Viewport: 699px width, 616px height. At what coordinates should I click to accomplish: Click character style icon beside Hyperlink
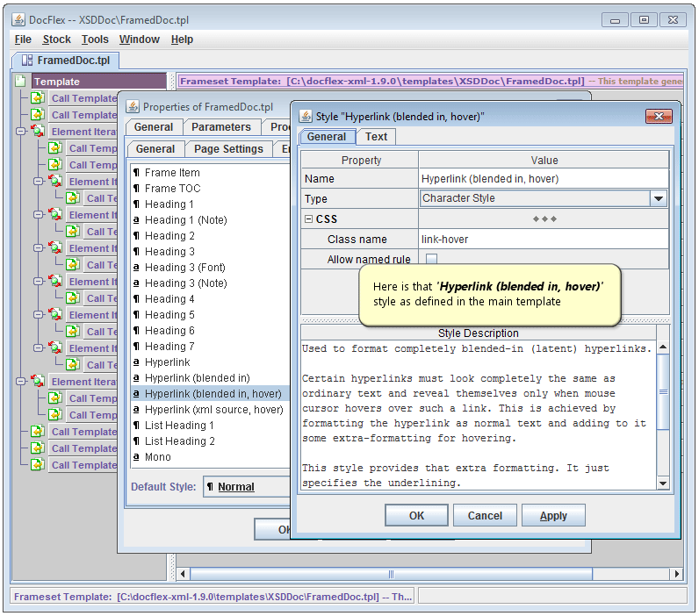[x=137, y=362]
